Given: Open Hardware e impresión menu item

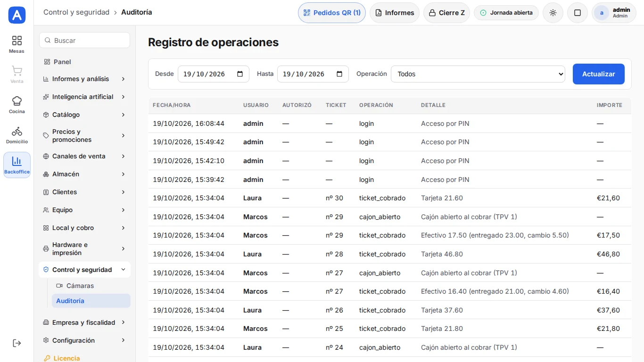Looking at the screenshot, I should tap(84, 249).
